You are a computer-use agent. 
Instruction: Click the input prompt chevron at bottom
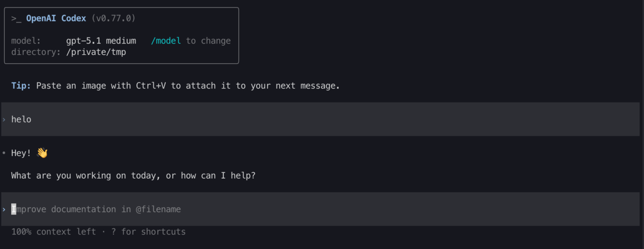click(4, 209)
